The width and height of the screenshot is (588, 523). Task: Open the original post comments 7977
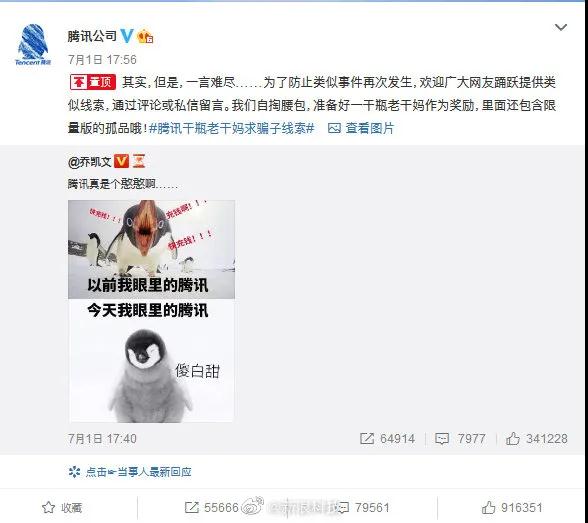(460, 438)
